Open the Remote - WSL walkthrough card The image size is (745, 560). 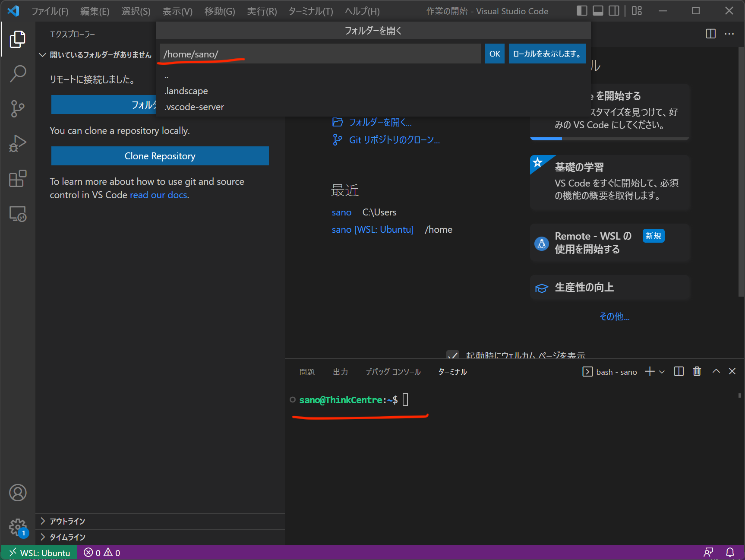pyautogui.click(x=610, y=243)
